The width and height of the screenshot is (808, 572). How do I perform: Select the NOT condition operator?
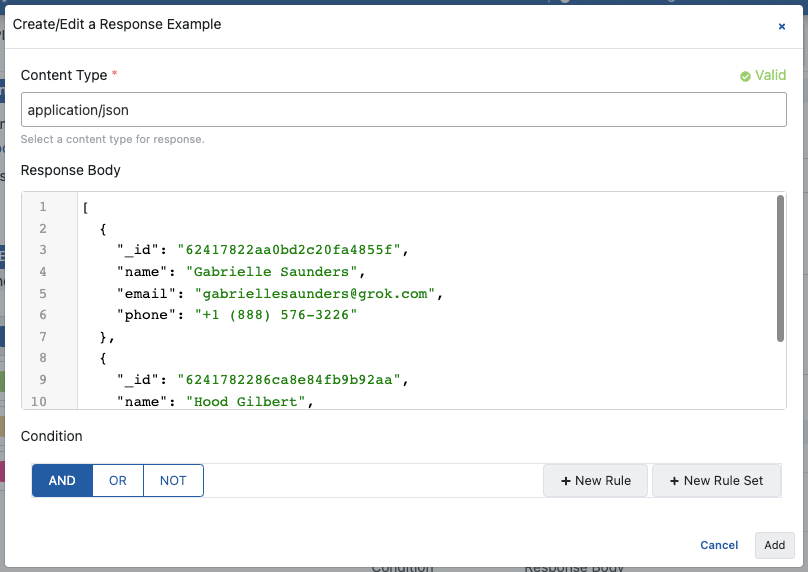point(173,481)
